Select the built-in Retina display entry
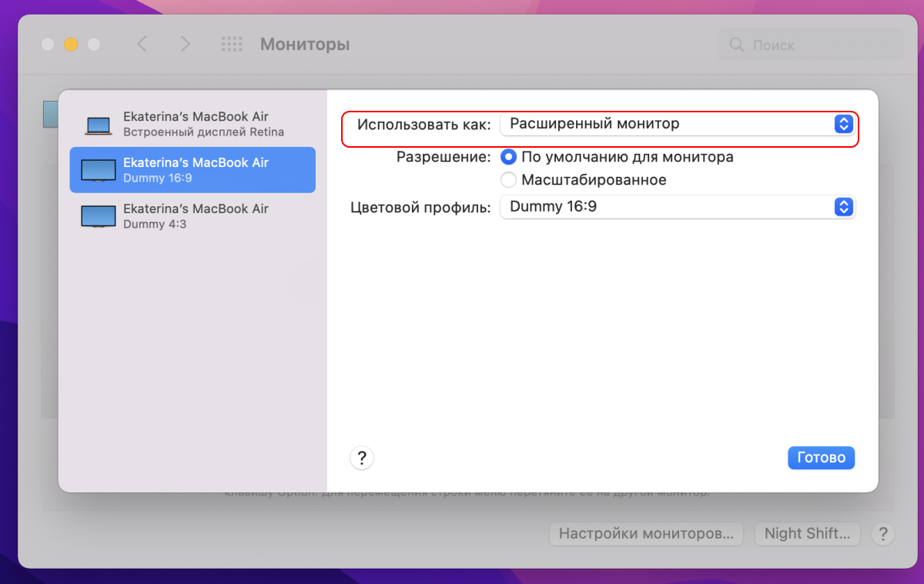The height and width of the screenshot is (584, 924). pyautogui.click(x=192, y=124)
